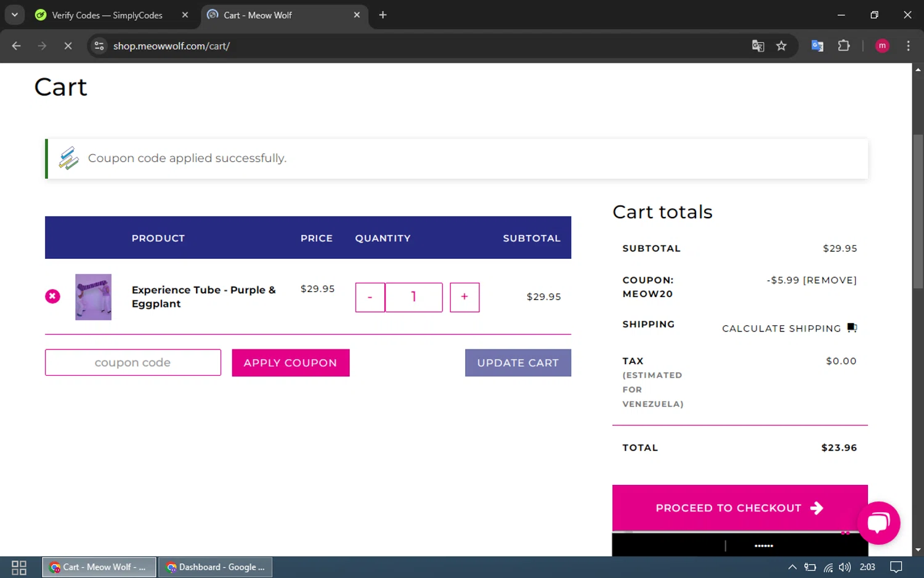Click the 'Cart' page heading
This screenshot has height=578, width=924.
pos(60,87)
